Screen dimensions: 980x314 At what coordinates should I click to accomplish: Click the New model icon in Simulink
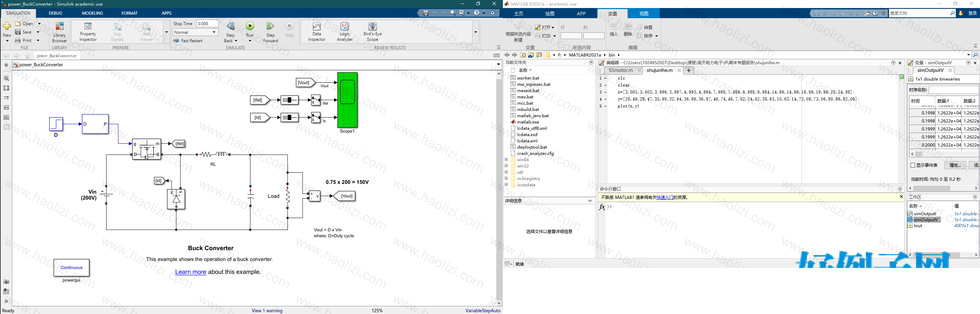pyautogui.click(x=7, y=26)
